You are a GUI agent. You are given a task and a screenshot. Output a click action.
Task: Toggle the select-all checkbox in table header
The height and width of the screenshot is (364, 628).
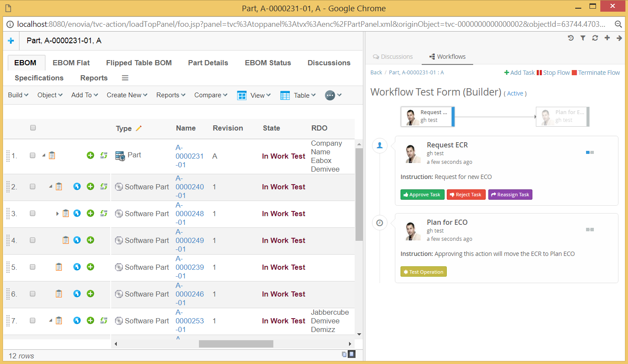(x=33, y=128)
